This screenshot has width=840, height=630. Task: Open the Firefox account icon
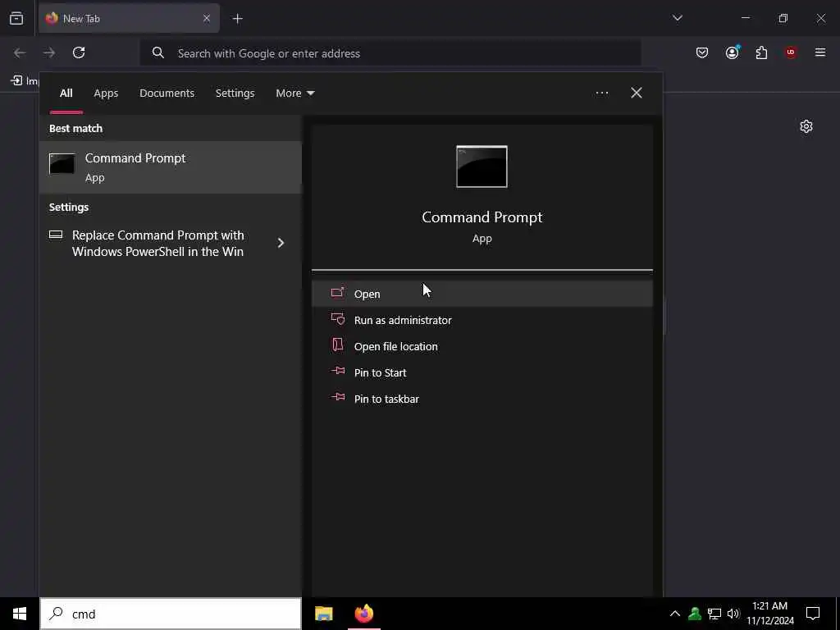pos(732,52)
